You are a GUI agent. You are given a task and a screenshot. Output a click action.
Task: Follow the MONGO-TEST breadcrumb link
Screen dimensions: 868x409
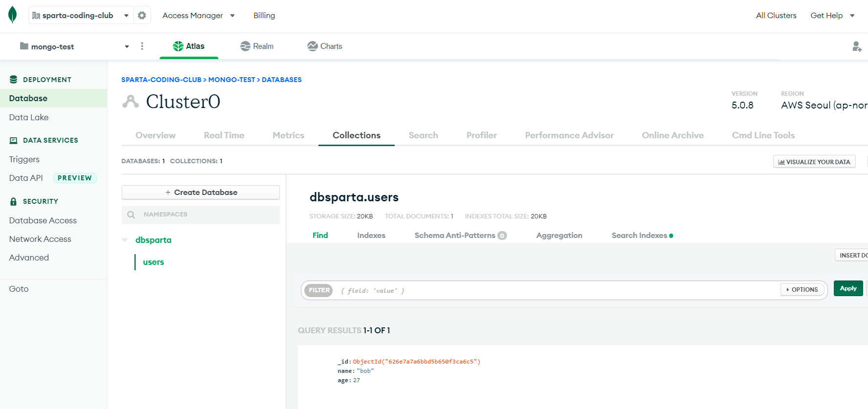coord(232,80)
